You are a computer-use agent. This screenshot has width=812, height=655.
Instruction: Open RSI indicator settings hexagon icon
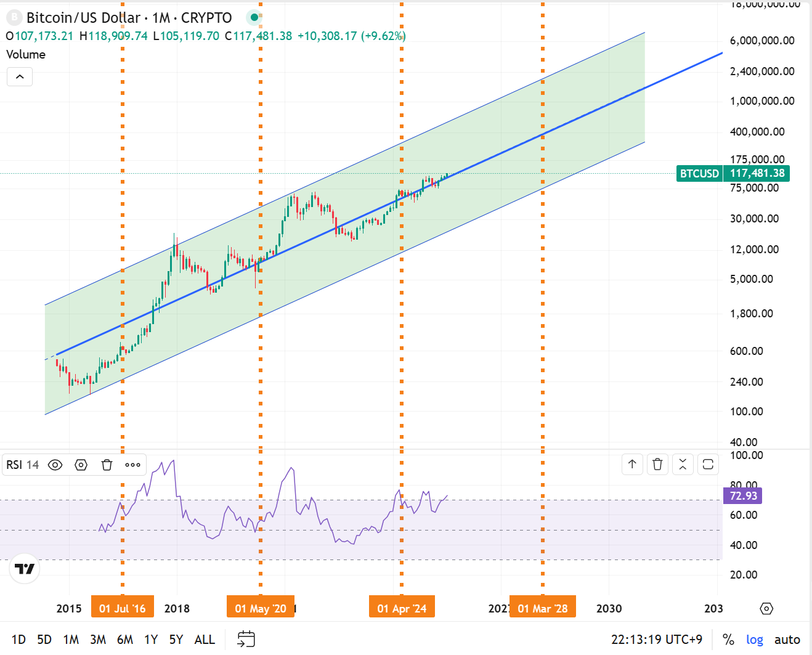[x=81, y=465]
